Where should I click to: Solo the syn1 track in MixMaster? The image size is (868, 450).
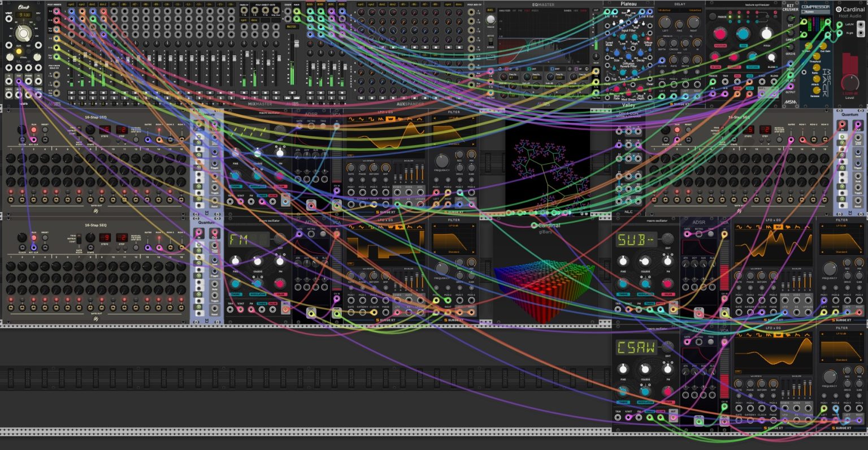71,98
